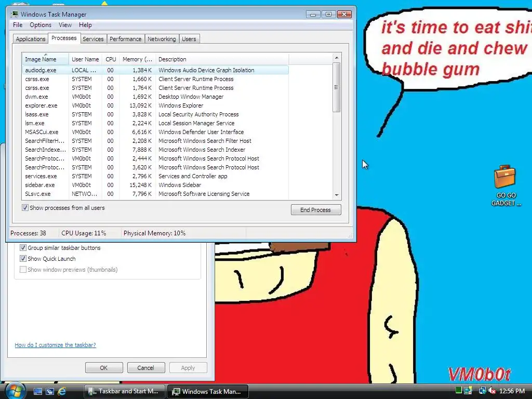Select the MSASCui.exe process
Image resolution: width=532 pixels, height=399 pixels.
click(155, 132)
